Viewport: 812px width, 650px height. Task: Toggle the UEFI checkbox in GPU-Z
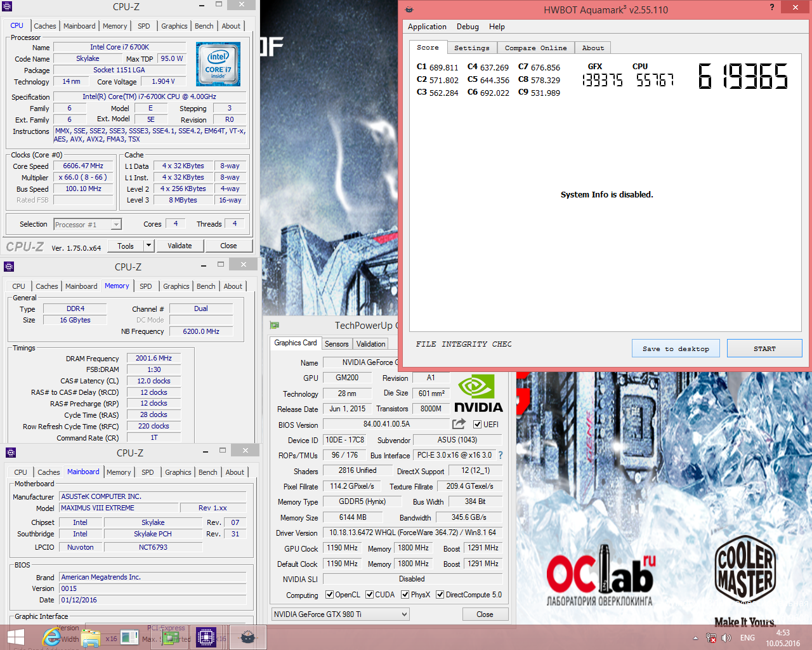(x=478, y=425)
